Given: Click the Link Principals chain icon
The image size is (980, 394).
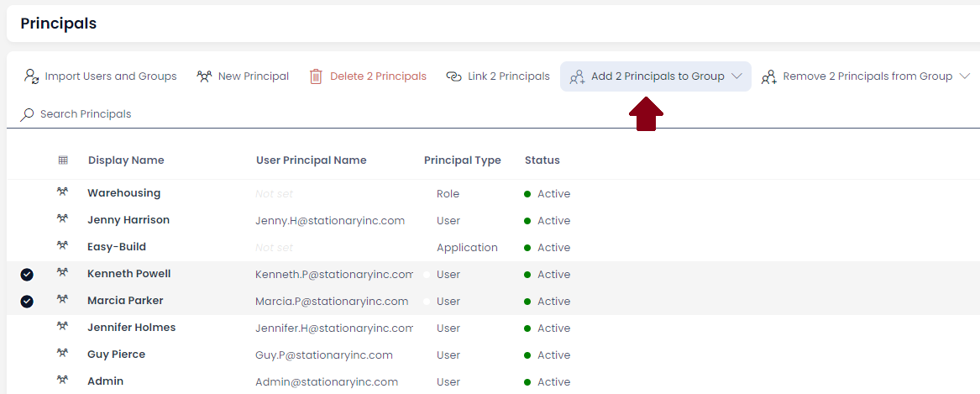Looking at the screenshot, I should (x=453, y=76).
